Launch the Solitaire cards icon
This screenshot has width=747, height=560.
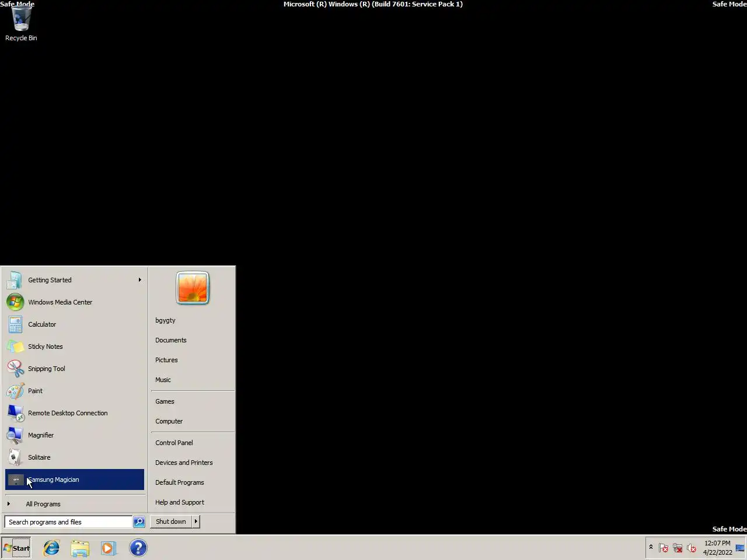coord(15,457)
